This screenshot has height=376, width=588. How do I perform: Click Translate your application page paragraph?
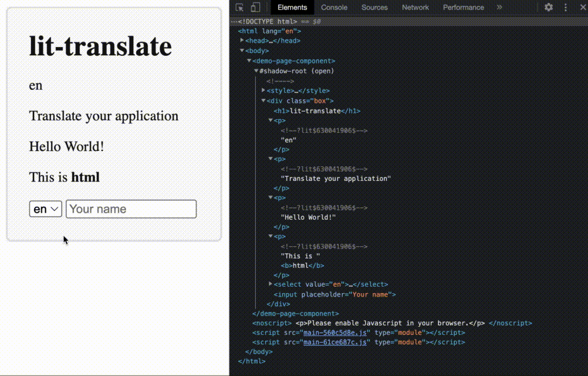[x=104, y=116]
